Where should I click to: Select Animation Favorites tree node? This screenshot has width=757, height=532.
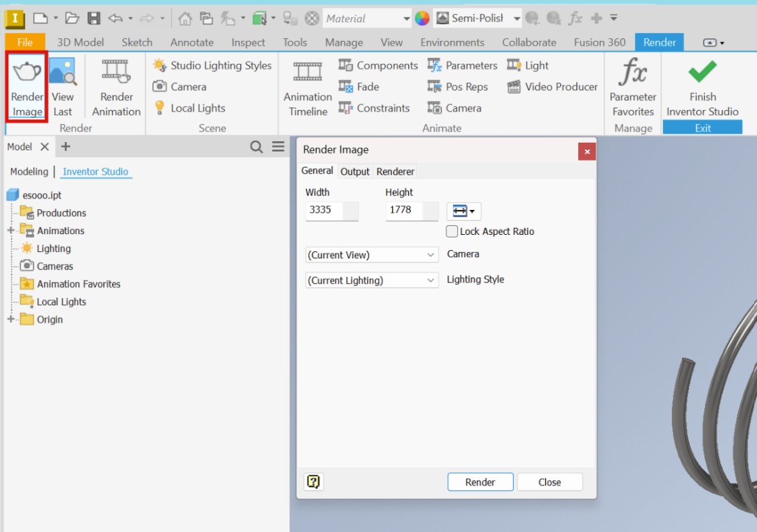point(79,284)
